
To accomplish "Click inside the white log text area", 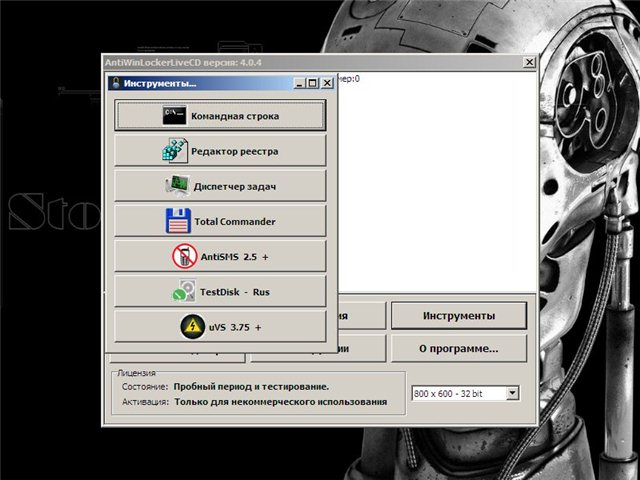I will coord(430,180).
